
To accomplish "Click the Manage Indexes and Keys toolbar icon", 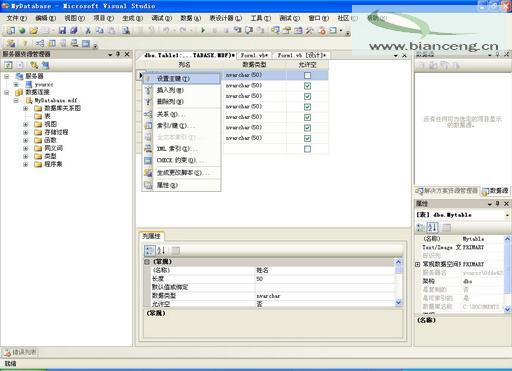I will pyautogui.click(x=52, y=44).
